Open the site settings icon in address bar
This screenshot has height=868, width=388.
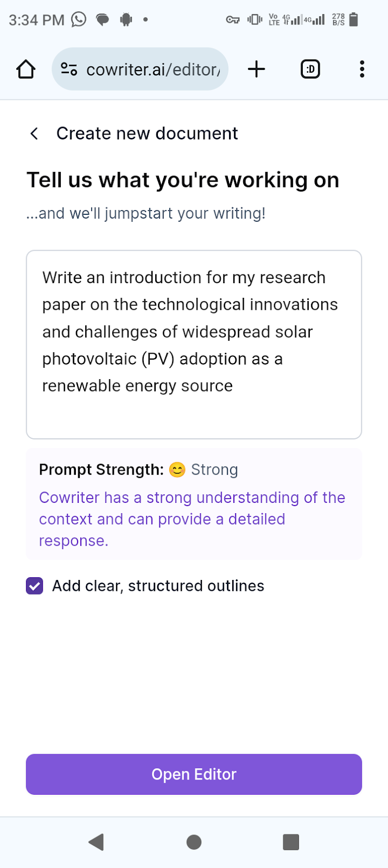tap(69, 69)
